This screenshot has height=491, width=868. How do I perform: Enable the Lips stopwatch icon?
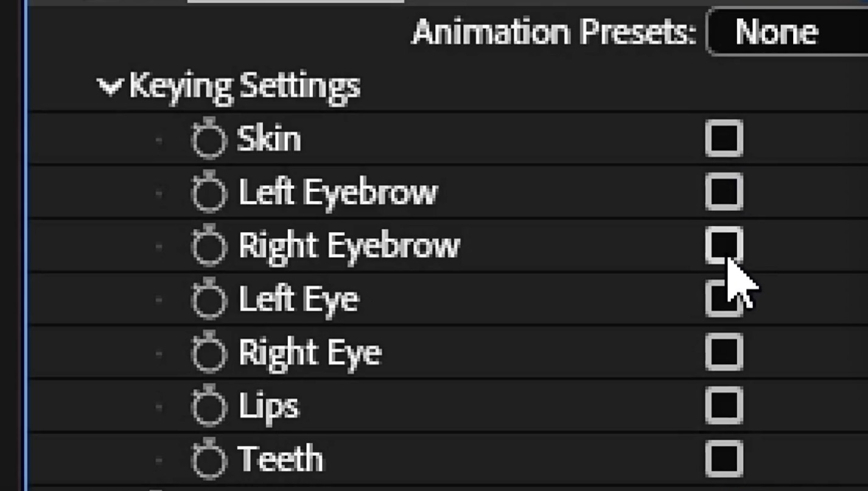click(x=209, y=406)
